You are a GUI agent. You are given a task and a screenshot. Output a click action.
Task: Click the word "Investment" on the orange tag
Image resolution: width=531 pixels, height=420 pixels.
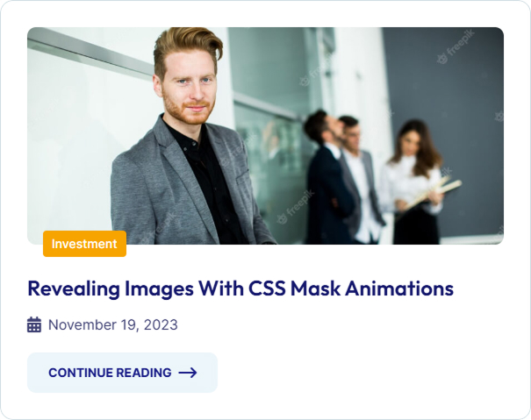84,244
